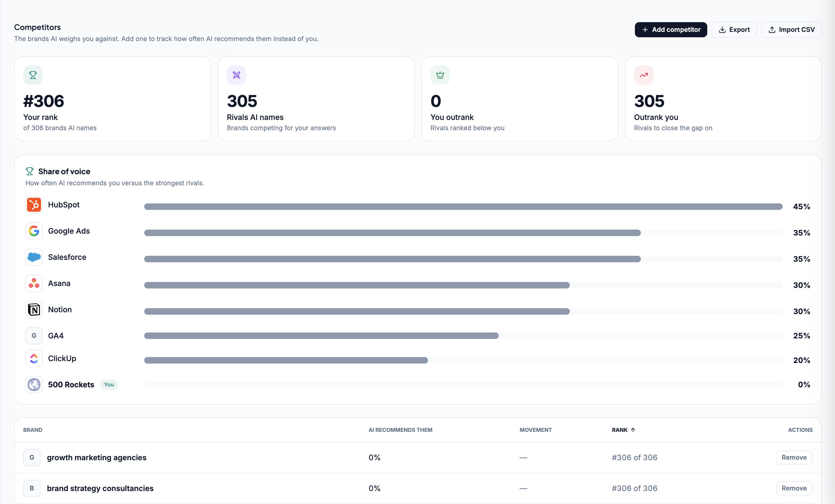Screen dimensions: 835x504
Task: Click '#306 of 306' in growth marketing row
Action: pos(634,458)
